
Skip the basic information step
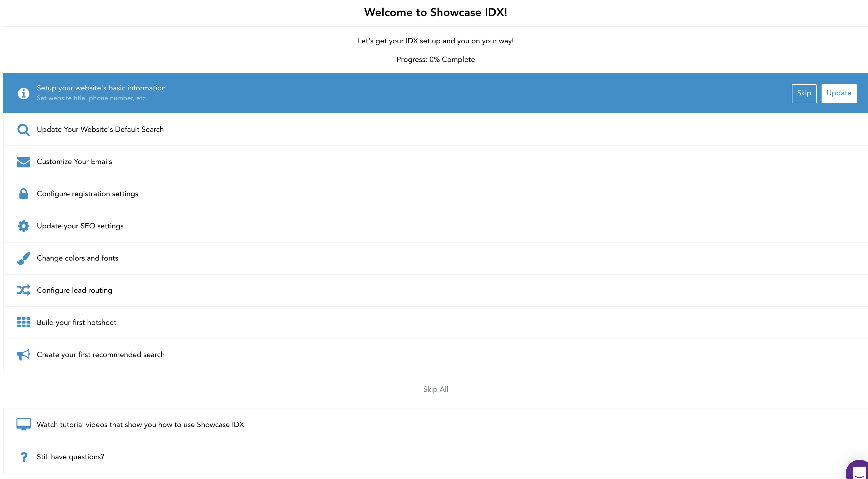(804, 93)
